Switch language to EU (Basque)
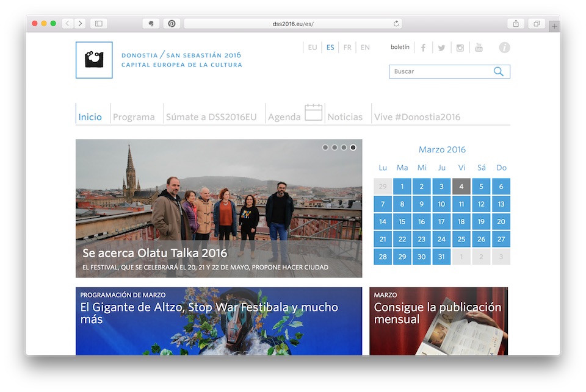The image size is (586, 392). pyautogui.click(x=313, y=48)
